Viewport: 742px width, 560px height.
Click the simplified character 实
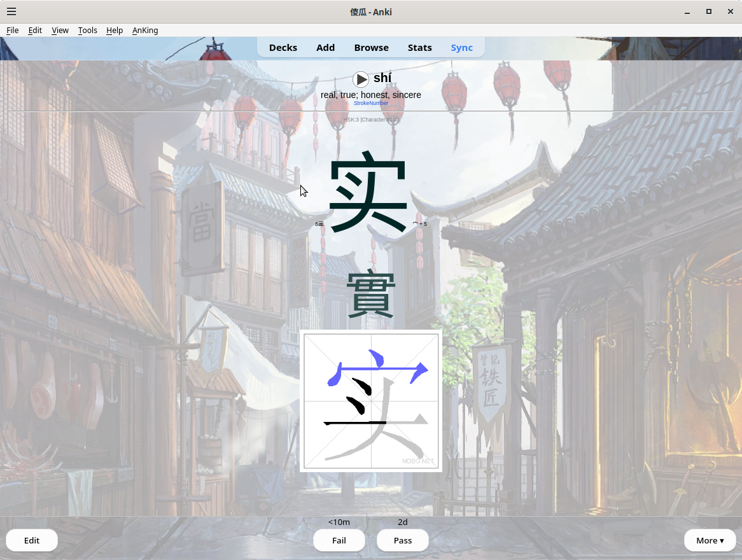pyautogui.click(x=368, y=192)
